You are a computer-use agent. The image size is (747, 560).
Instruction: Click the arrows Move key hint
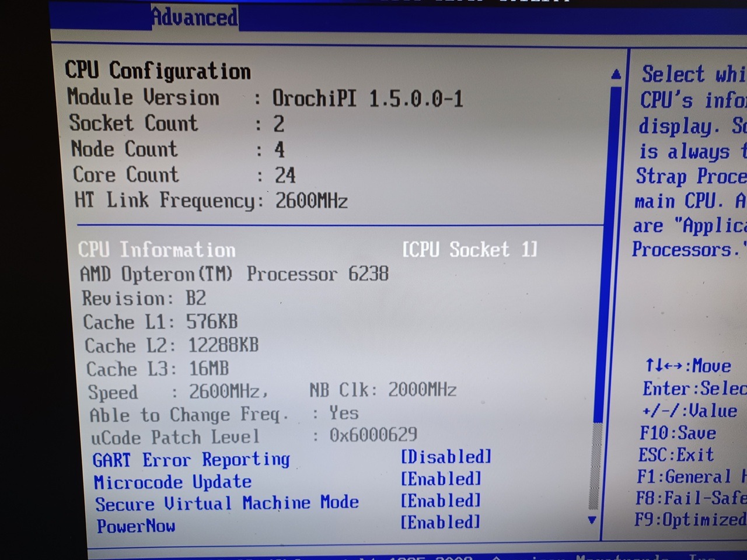coord(688,366)
